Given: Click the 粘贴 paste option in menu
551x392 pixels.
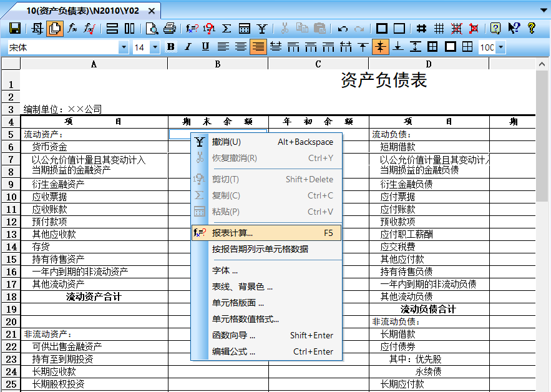Looking at the screenshot, I should point(250,211).
